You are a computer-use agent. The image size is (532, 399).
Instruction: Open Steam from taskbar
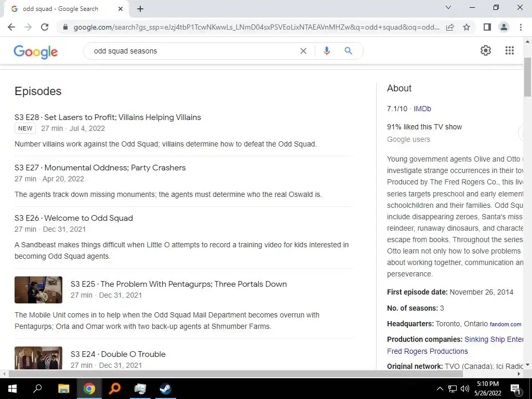(x=166, y=389)
